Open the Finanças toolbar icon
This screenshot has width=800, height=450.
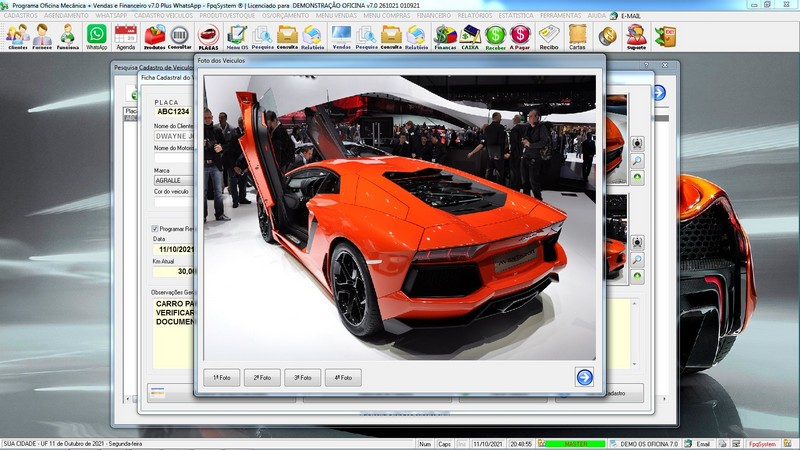tap(445, 37)
